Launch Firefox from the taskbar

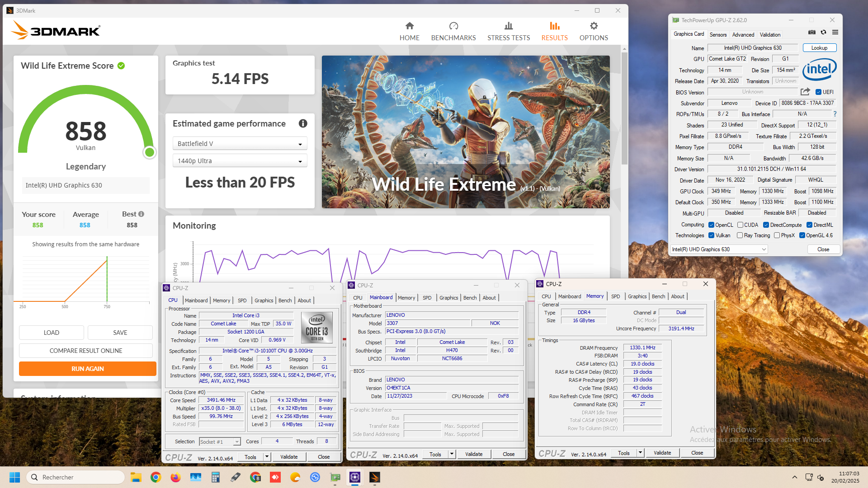[x=175, y=477]
